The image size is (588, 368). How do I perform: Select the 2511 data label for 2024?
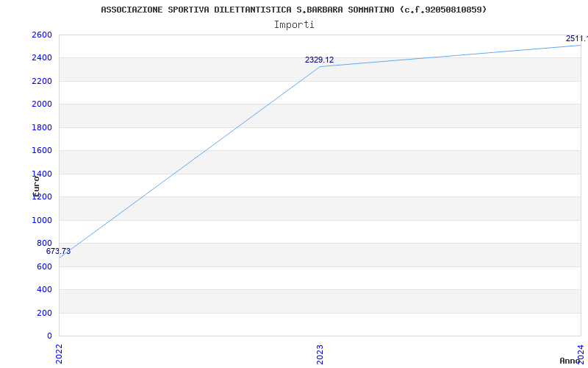pos(577,39)
